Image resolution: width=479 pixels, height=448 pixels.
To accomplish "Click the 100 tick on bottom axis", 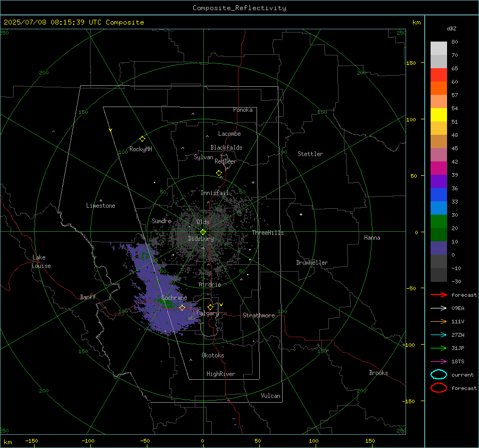I will 313,441.
